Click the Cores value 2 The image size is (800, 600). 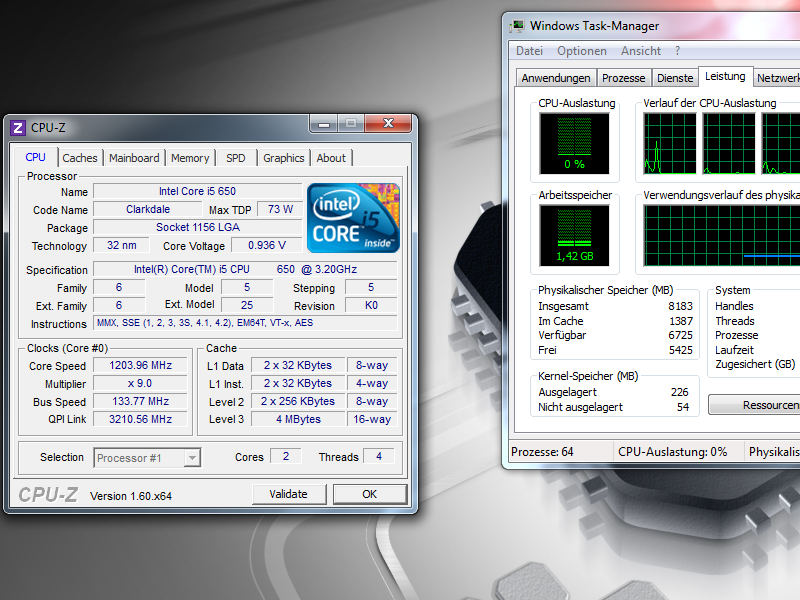click(x=286, y=456)
